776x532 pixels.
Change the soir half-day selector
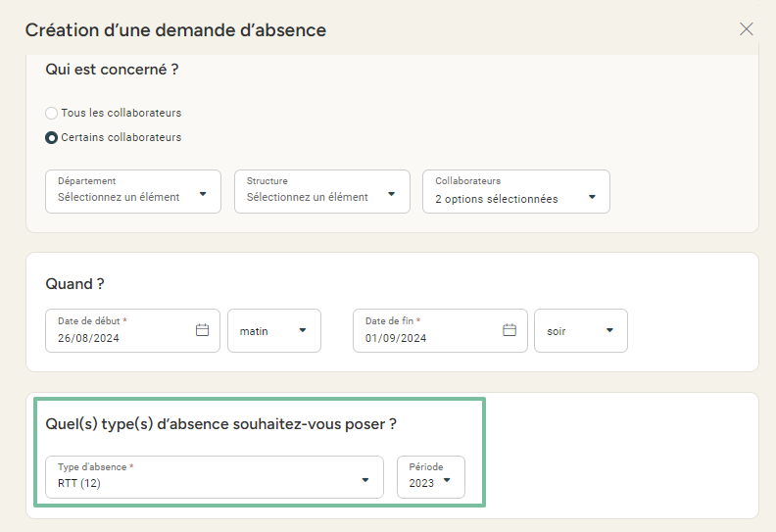pos(581,330)
